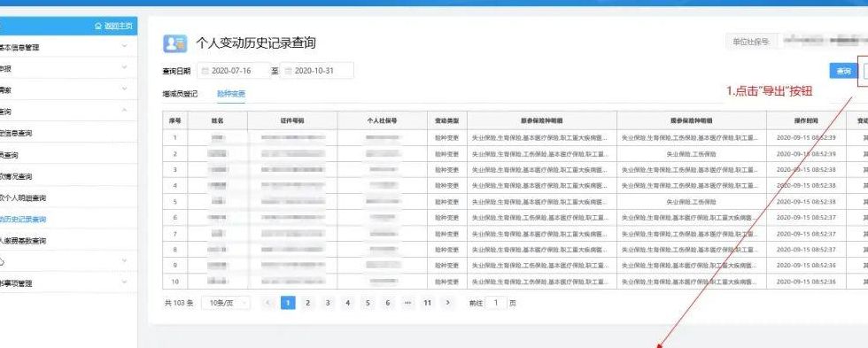
Task: Click the 证件号码 column header
Action: [x=292, y=120]
